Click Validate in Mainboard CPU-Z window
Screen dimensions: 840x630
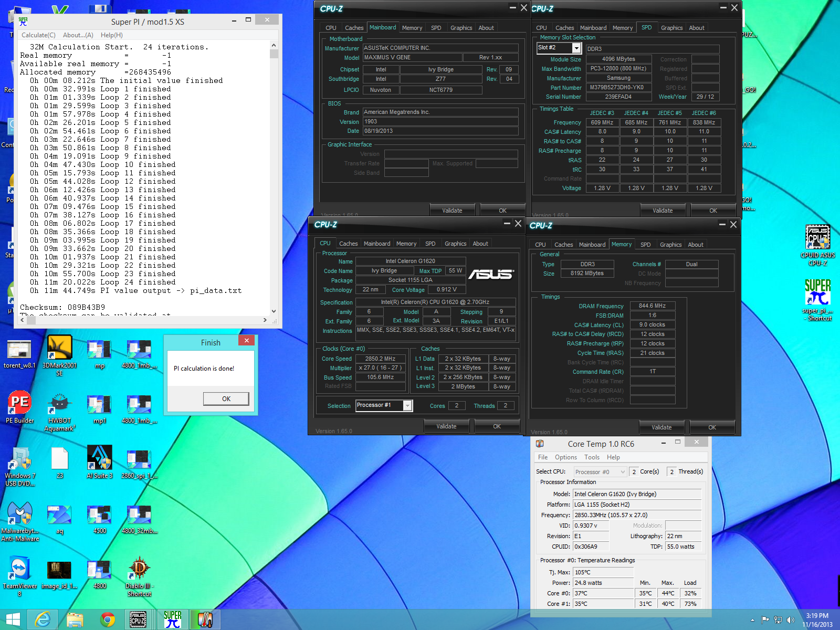452,211
